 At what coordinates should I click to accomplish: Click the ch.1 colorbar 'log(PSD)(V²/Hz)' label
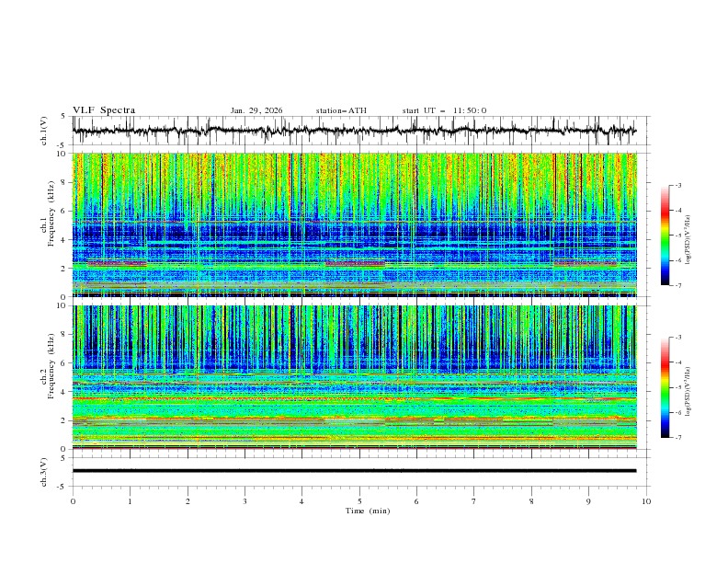[688, 240]
